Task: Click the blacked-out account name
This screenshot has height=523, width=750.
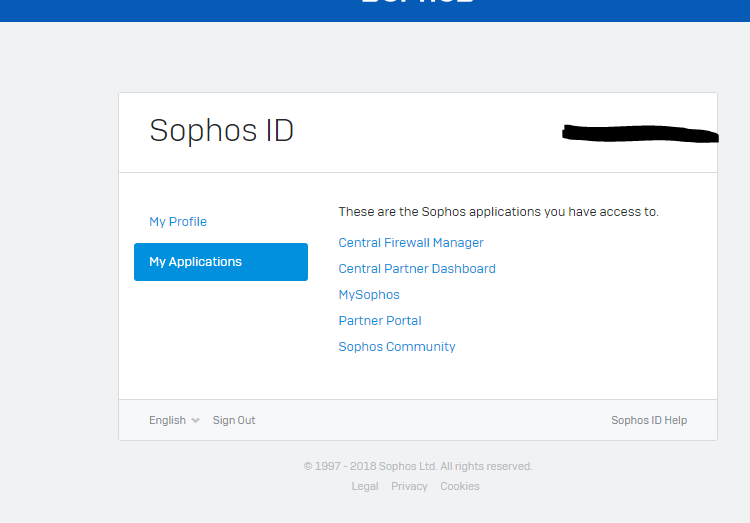Action: click(640, 134)
